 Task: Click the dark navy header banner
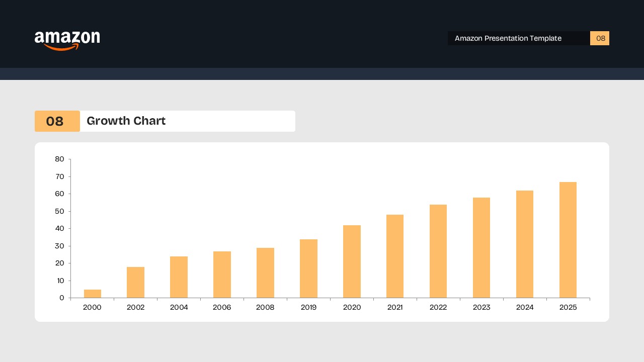pos(252,33)
